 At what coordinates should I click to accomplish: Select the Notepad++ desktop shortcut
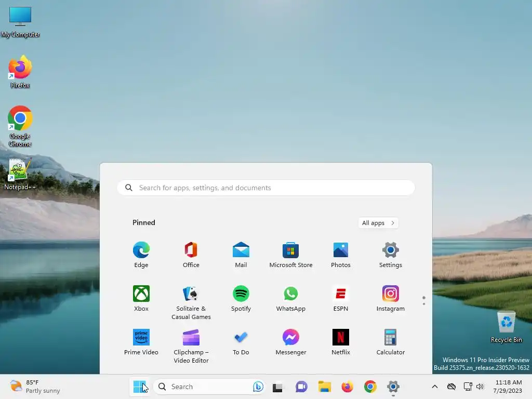[x=20, y=174]
